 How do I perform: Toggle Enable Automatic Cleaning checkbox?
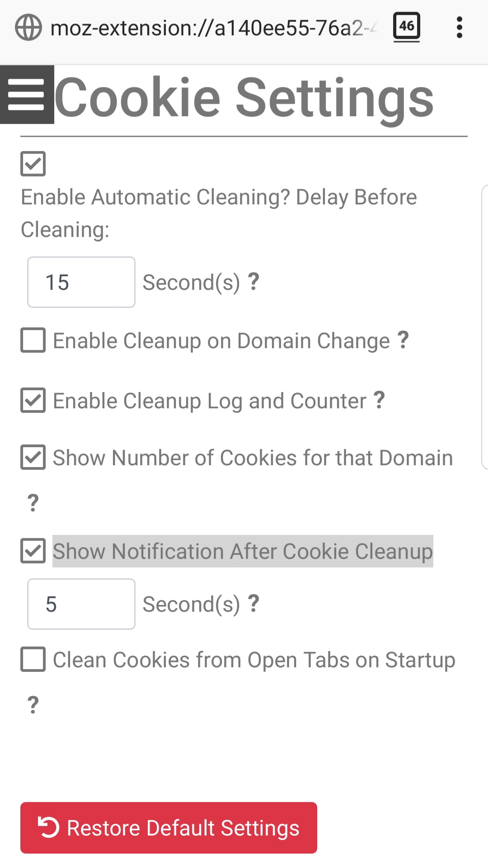(33, 164)
